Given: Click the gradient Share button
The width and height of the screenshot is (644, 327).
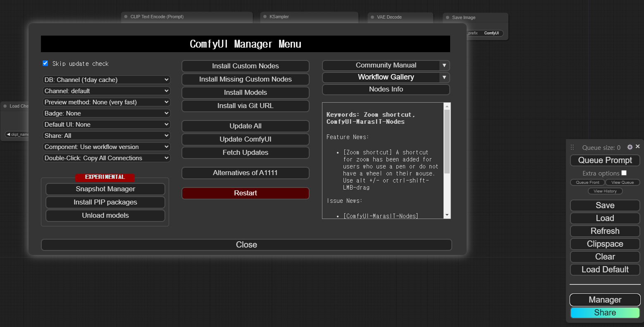Looking at the screenshot, I should pos(605,313).
